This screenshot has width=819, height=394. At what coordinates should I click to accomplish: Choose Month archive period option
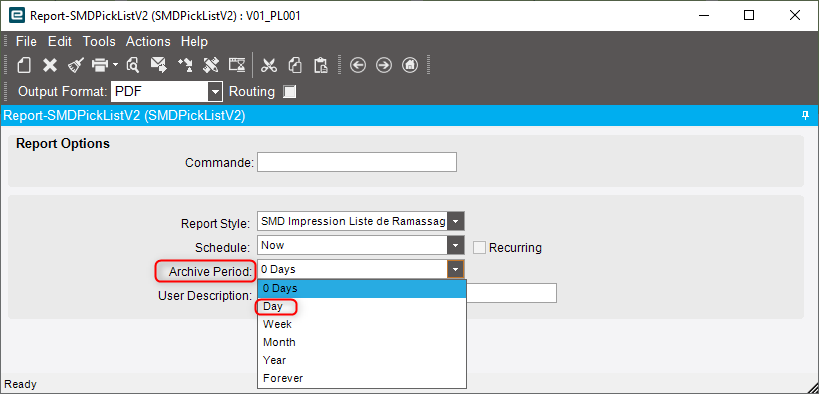click(x=361, y=342)
